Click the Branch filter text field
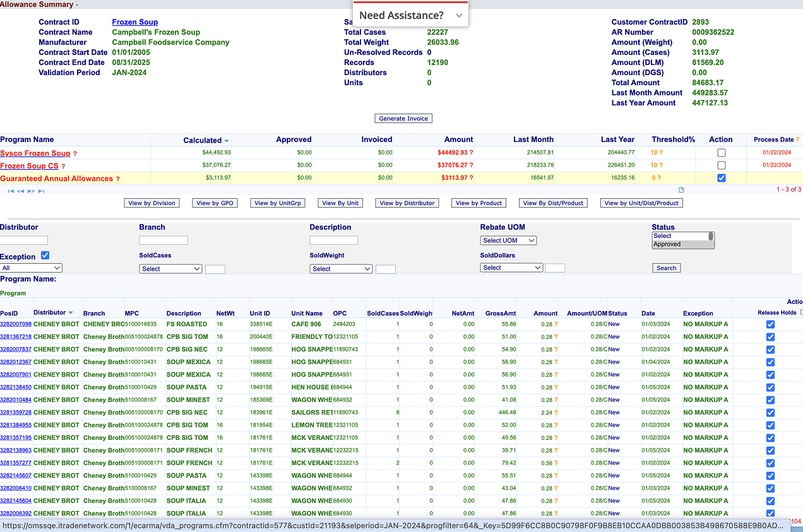The image size is (803, 532). coord(164,240)
